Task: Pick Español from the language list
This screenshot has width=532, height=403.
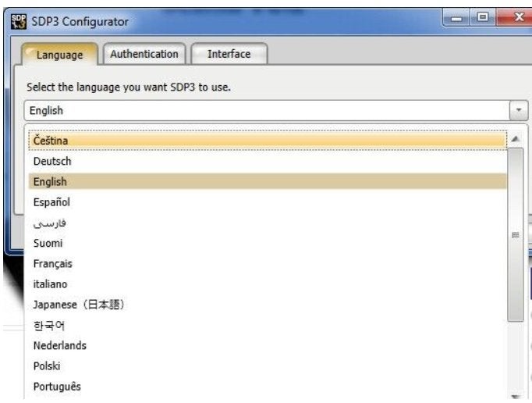Action: coord(268,202)
